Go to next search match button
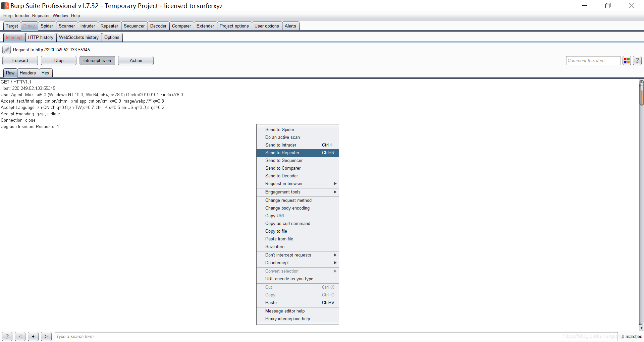 46,336
